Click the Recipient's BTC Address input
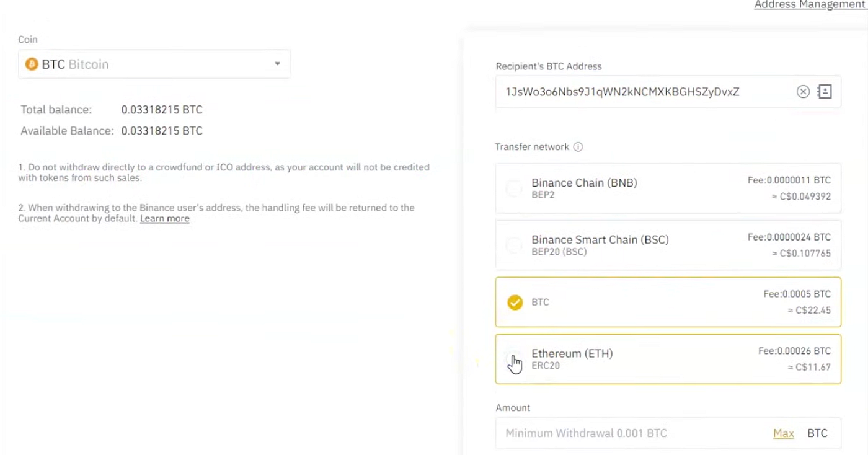Image resolution: width=868 pixels, height=455 pixels. (651, 92)
